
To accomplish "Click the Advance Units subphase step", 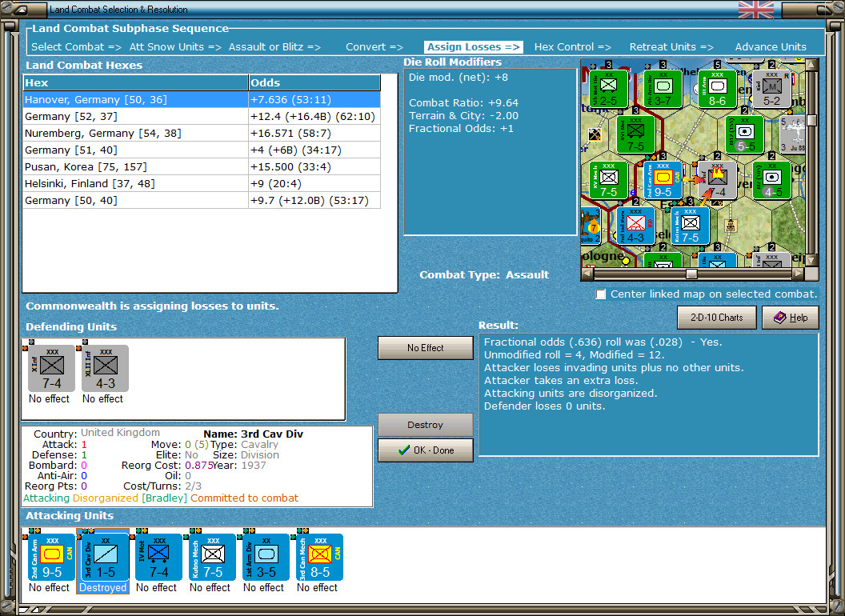I will click(771, 47).
